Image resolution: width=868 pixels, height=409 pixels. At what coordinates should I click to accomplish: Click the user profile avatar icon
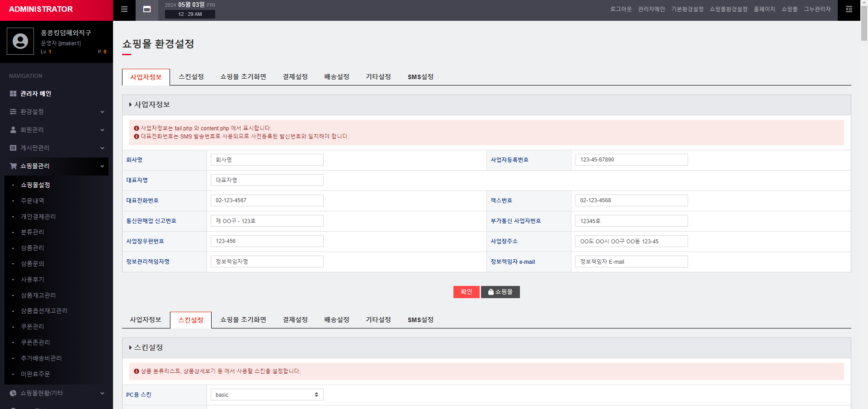[x=20, y=41]
